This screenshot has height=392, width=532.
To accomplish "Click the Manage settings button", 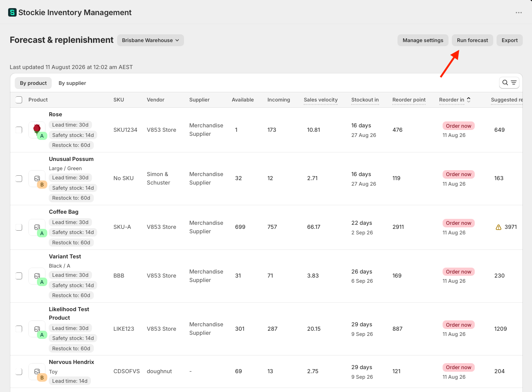I will point(423,40).
